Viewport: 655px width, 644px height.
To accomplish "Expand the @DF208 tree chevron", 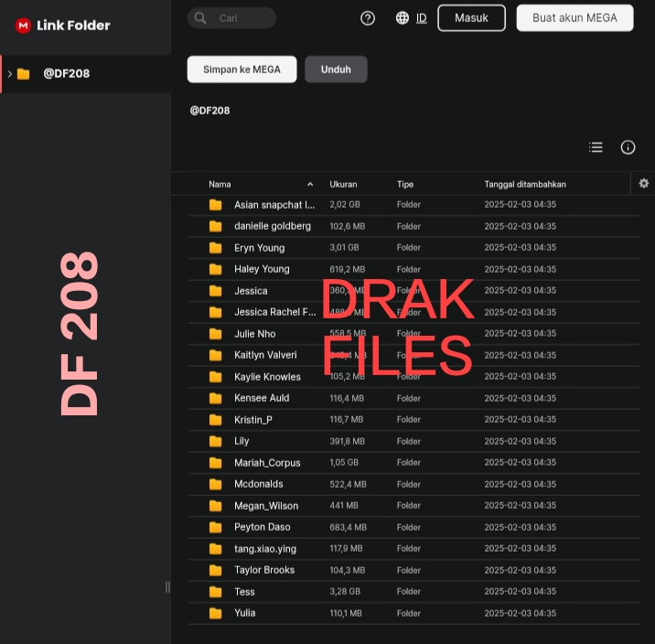I will tap(10, 74).
